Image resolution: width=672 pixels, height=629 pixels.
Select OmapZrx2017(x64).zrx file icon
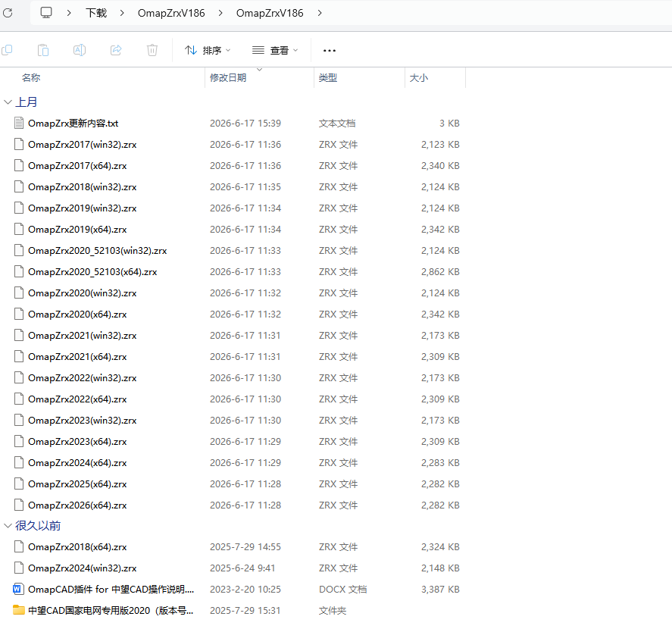pos(18,165)
